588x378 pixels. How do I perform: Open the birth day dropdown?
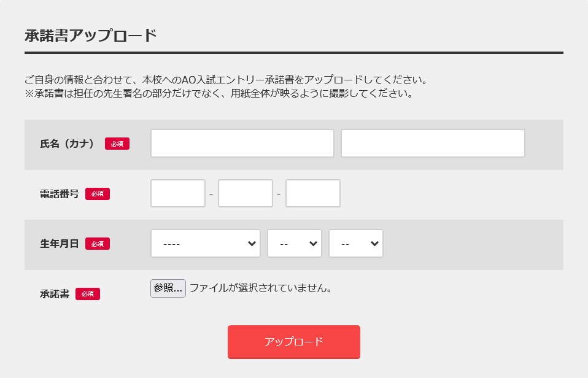(356, 244)
